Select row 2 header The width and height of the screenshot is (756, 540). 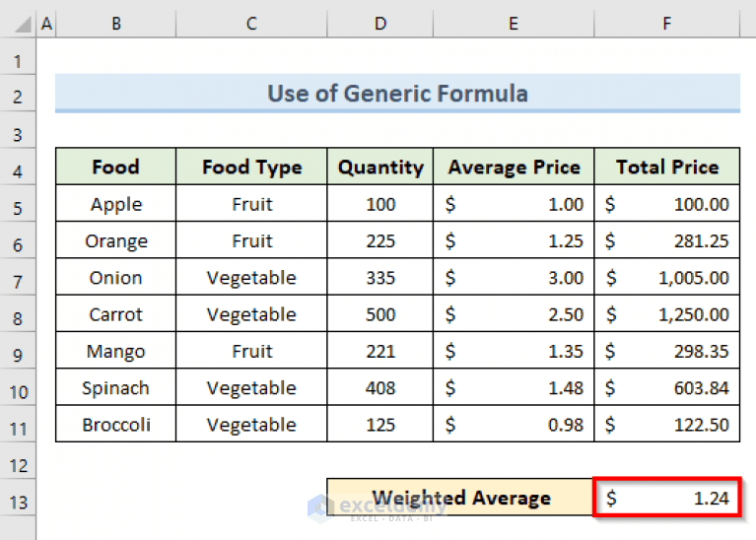coord(18,94)
